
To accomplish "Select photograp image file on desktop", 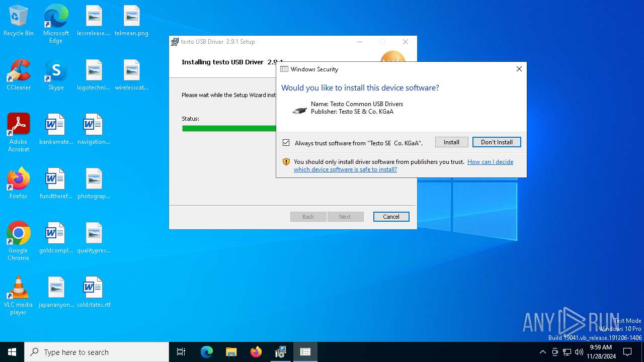I will [94, 184].
